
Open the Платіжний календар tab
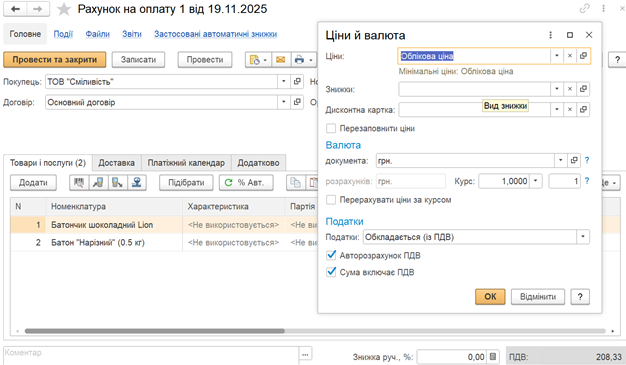(186, 163)
